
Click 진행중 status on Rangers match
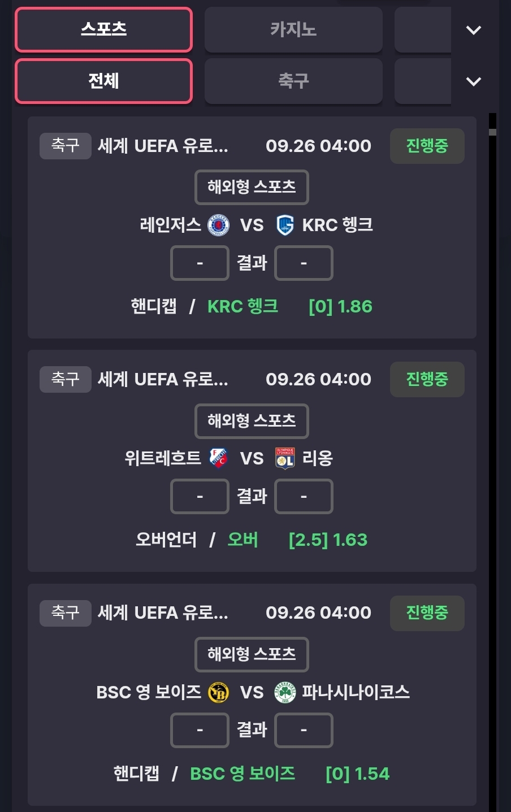[x=427, y=146]
